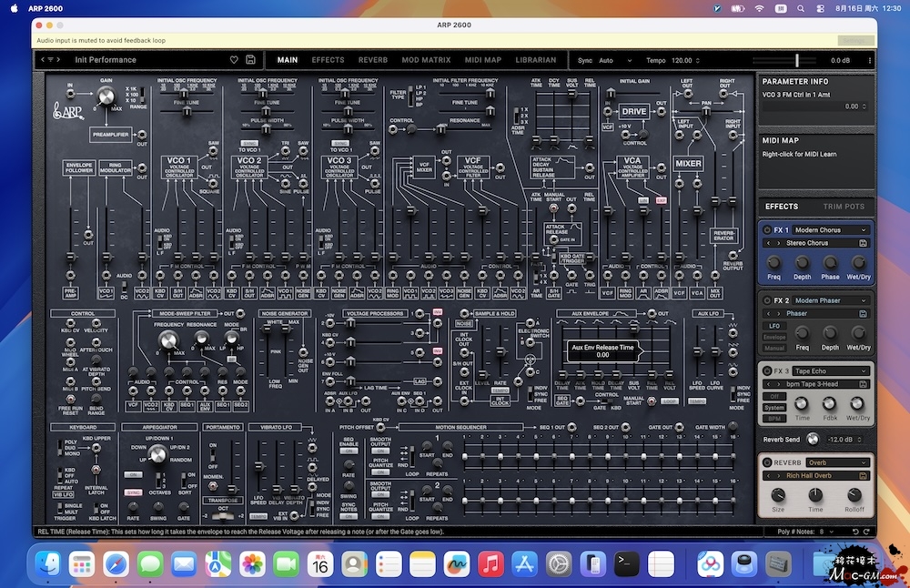
Task: Click the FX 1 Freq knob
Action: click(773, 262)
